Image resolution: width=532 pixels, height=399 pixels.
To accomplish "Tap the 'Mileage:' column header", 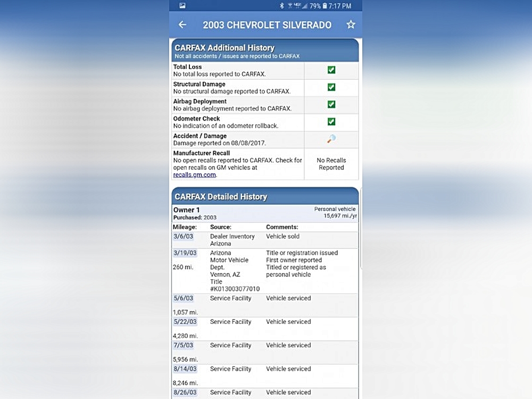I will (185, 227).
